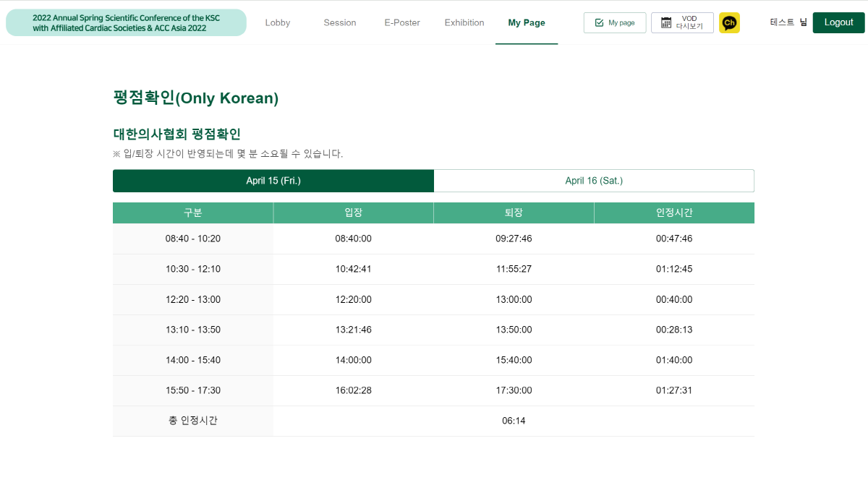Open the E-Poster section
The height and width of the screenshot is (480, 868).
coord(402,22)
